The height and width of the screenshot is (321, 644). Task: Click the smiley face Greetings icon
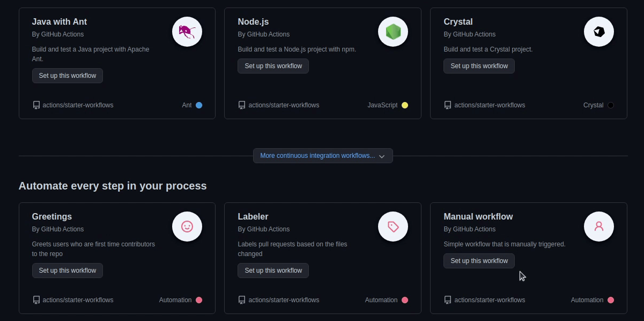click(x=187, y=227)
